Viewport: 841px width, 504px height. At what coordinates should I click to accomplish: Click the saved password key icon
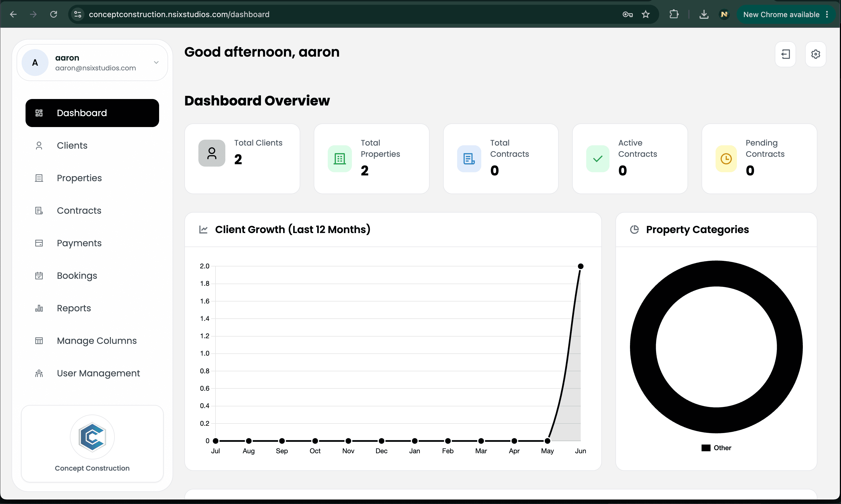tap(627, 14)
